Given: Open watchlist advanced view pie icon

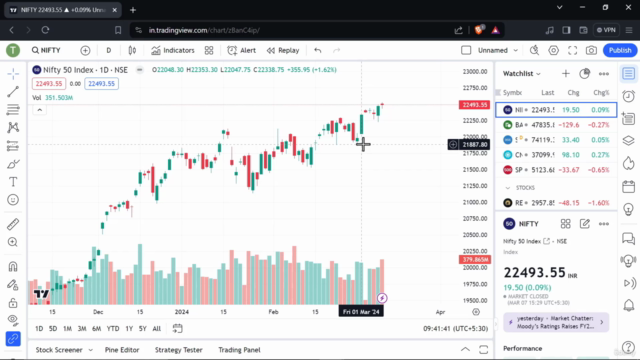Looking at the screenshot, I should tap(584, 73).
